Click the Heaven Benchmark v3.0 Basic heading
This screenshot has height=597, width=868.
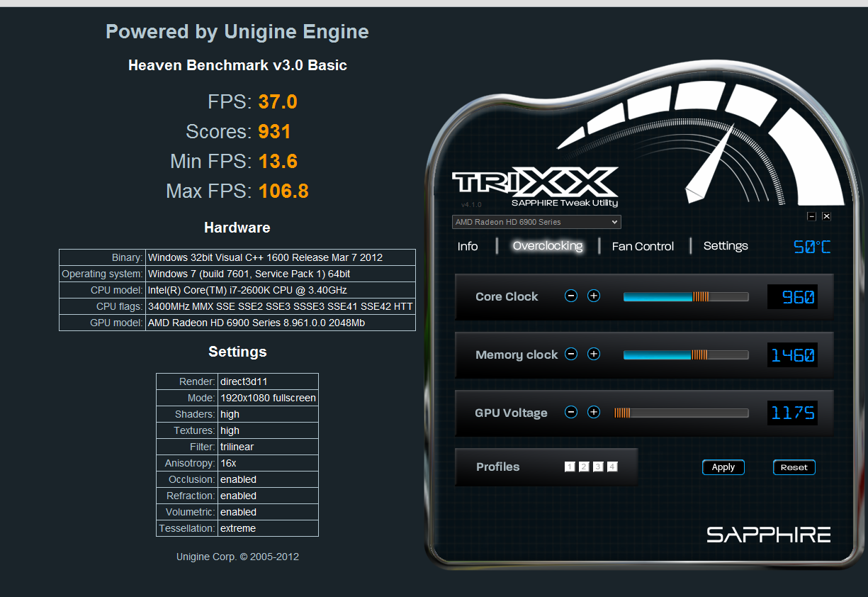point(237,65)
